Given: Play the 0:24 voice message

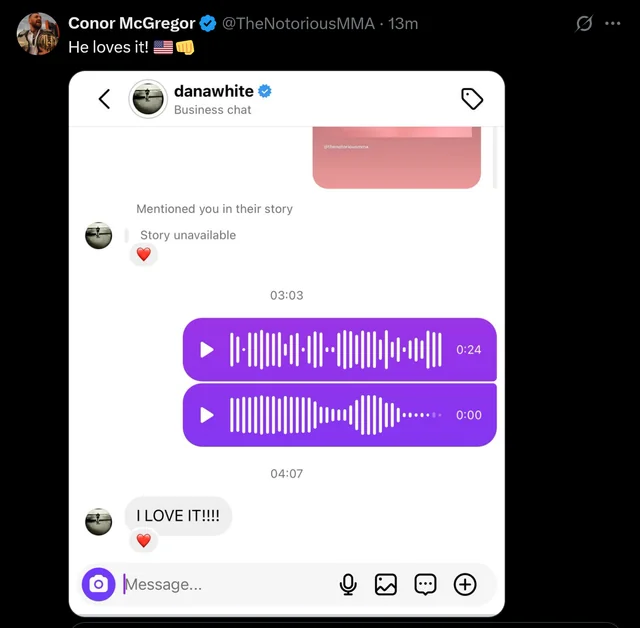Looking at the screenshot, I should [x=207, y=350].
